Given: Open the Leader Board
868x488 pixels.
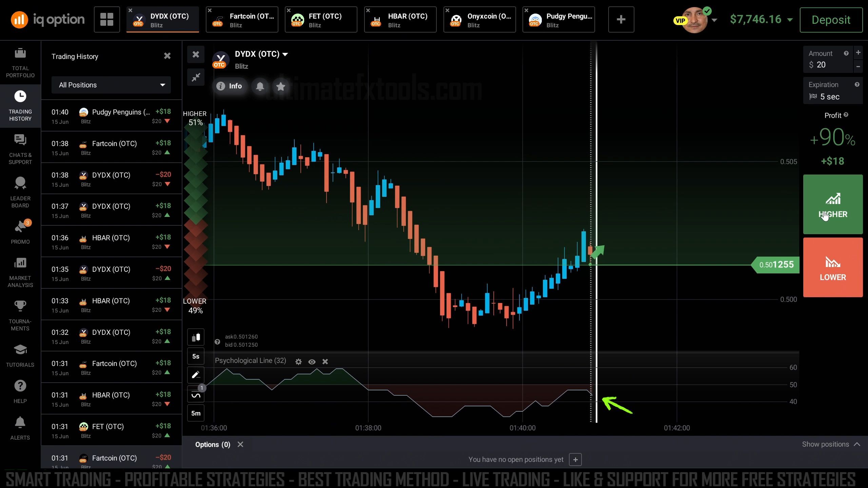Looking at the screenshot, I should point(20,193).
